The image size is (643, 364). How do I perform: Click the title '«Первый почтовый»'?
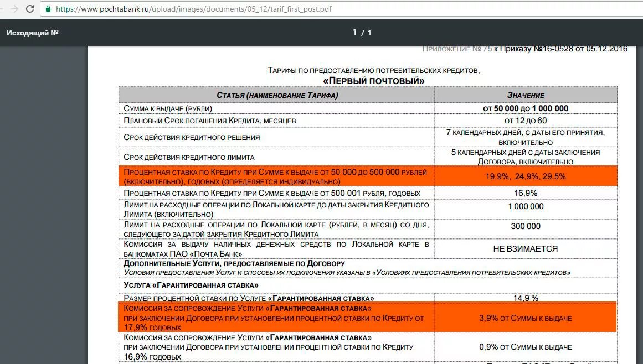[x=374, y=81]
